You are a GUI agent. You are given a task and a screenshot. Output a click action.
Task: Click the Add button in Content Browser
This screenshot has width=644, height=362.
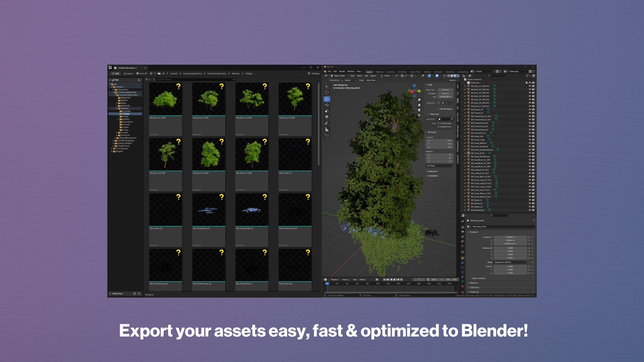click(115, 73)
